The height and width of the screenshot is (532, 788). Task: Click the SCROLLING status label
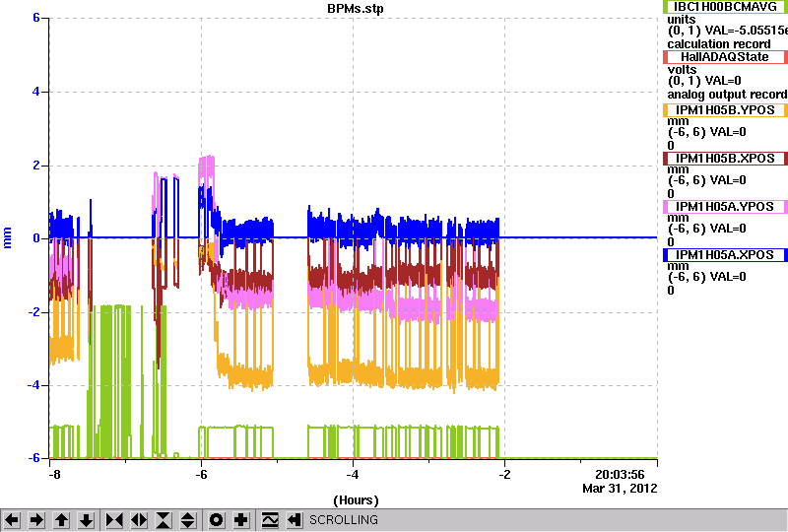(343, 520)
